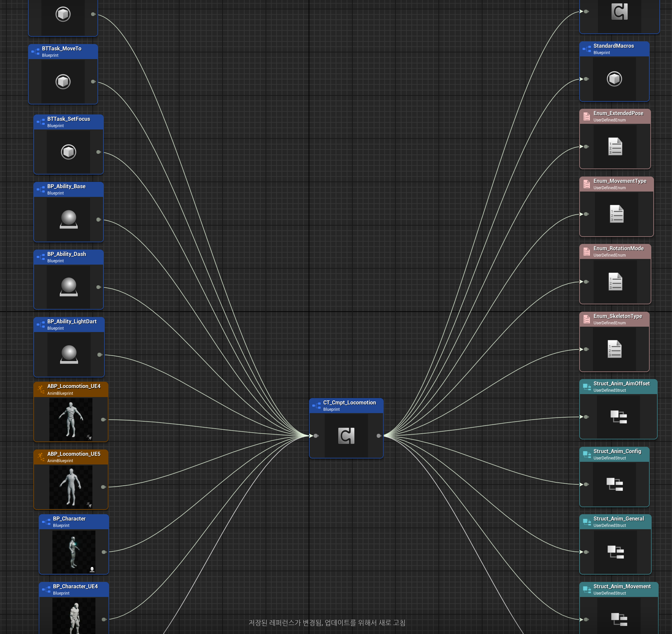Click Struct_Anim_AimOffset struct thumbnail
The height and width of the screenshot is (634, 672).
coord(619,417)
